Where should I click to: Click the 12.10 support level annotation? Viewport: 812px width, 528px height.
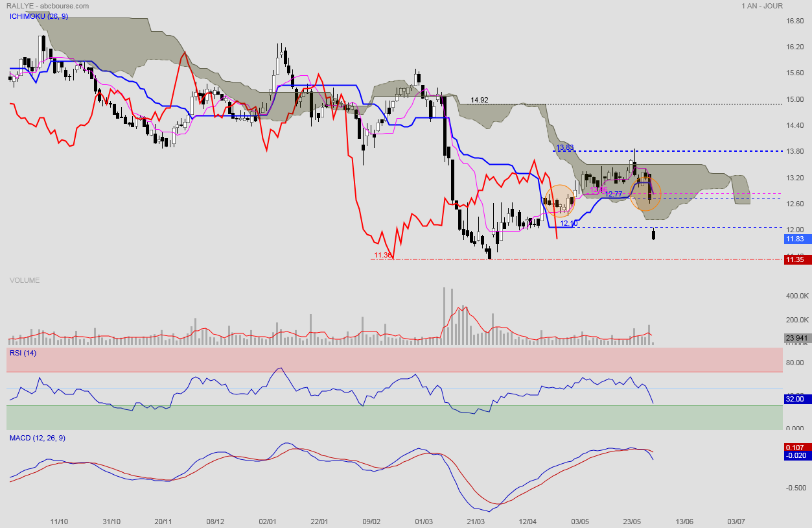click(569, 223)
